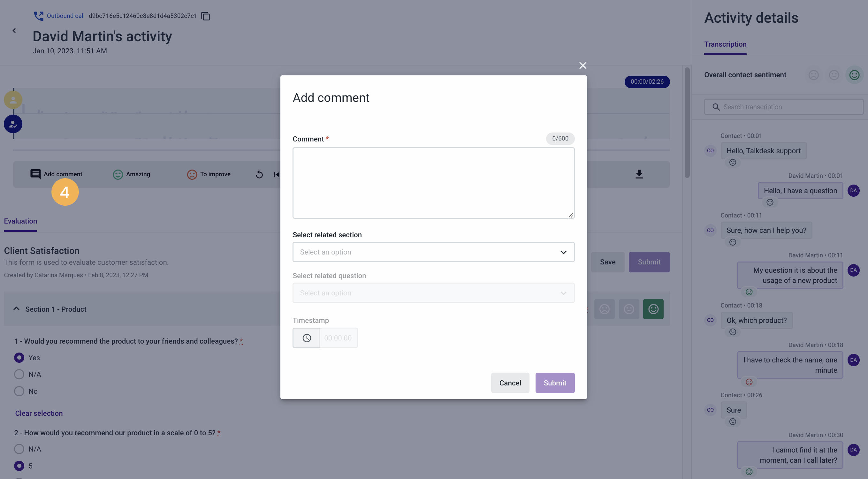Click green sentiment icon under new product message

click(749, 292)
